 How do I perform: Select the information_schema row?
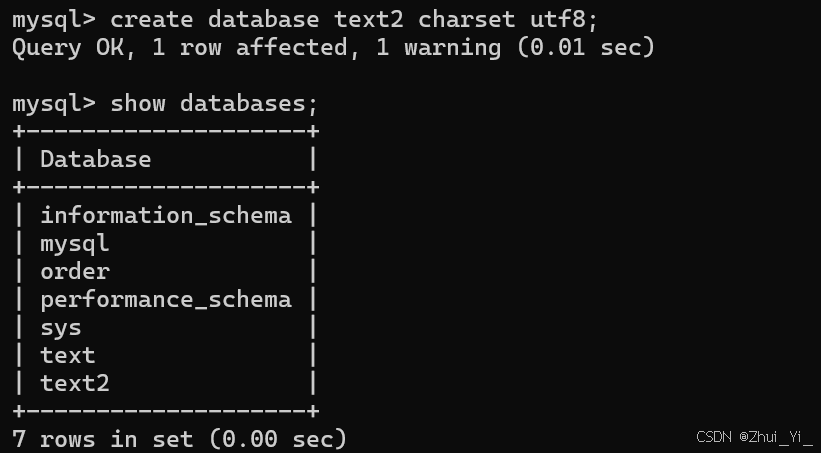pyautogui.click(x=165, y=216)
